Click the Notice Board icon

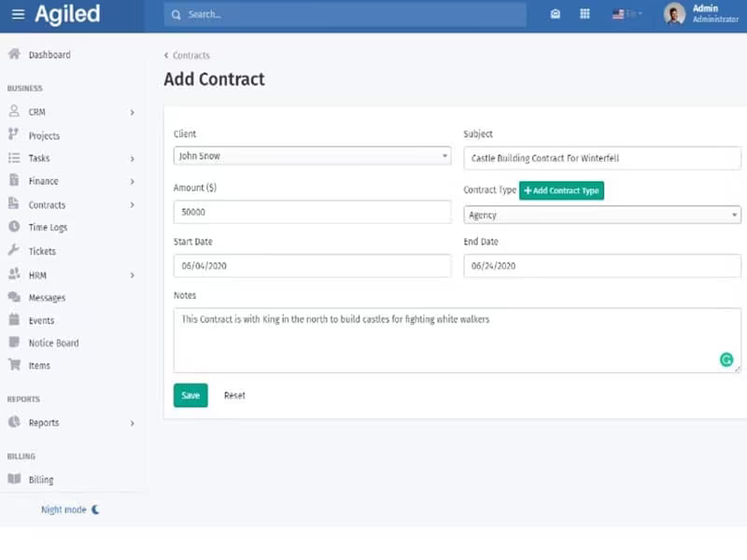14,342
